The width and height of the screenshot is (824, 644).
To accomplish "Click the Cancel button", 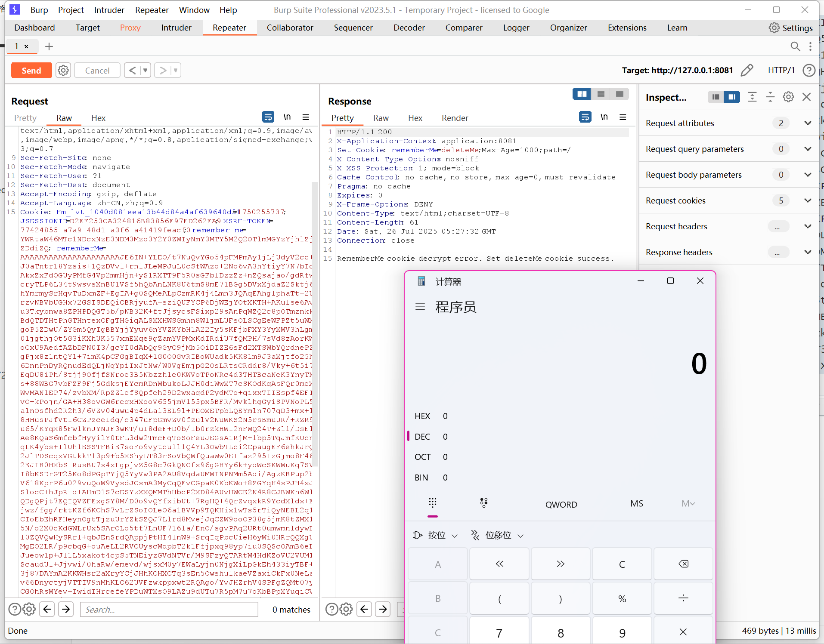I will pyautogui.click(x=97, y=70).
